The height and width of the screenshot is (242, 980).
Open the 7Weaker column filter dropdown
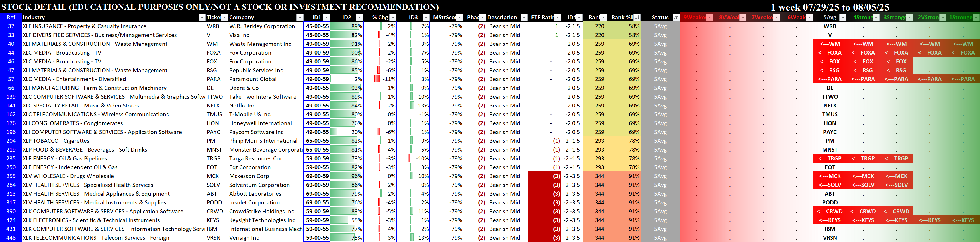(776, 17)
